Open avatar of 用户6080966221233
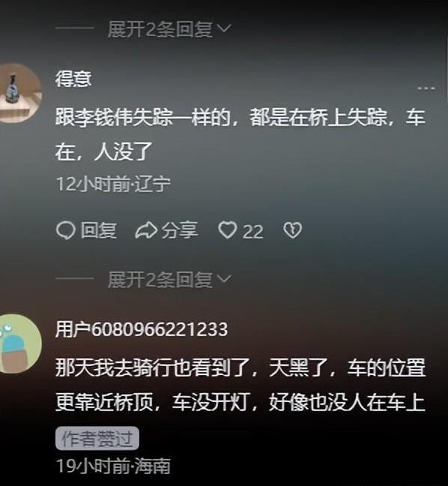This screenshot has height=486, width=448. pyautogui.click(x=19, y=343)
